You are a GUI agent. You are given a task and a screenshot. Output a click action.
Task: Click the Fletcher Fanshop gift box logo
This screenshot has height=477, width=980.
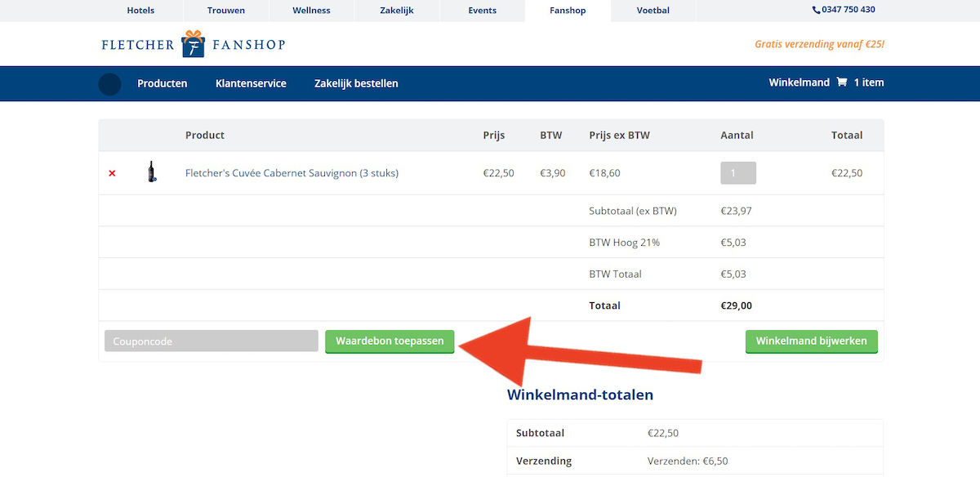pos(194,44)
